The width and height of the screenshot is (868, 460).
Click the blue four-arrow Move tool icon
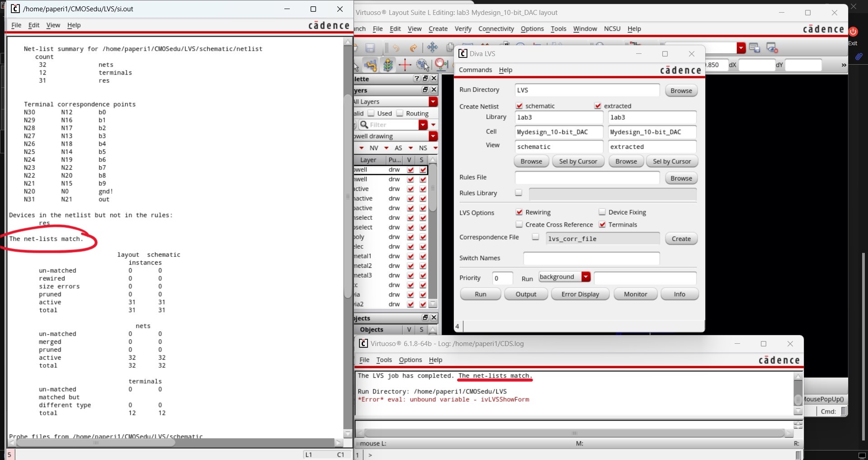(432, 47)
